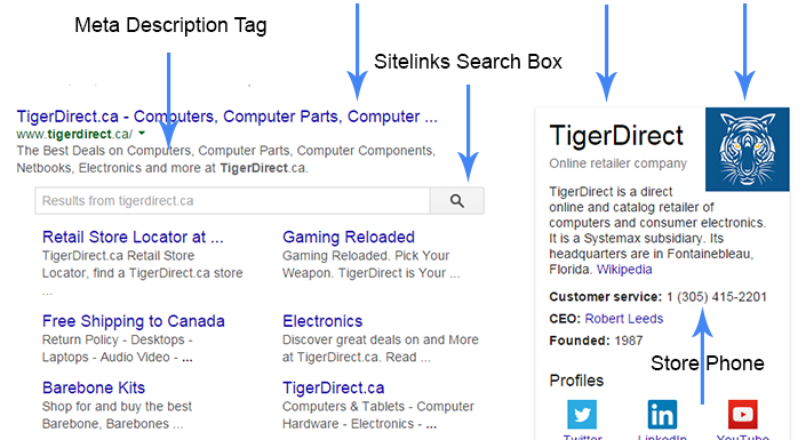Click the 'TigerDirect.ca' sitelink under Electronics

pos(333,387)
